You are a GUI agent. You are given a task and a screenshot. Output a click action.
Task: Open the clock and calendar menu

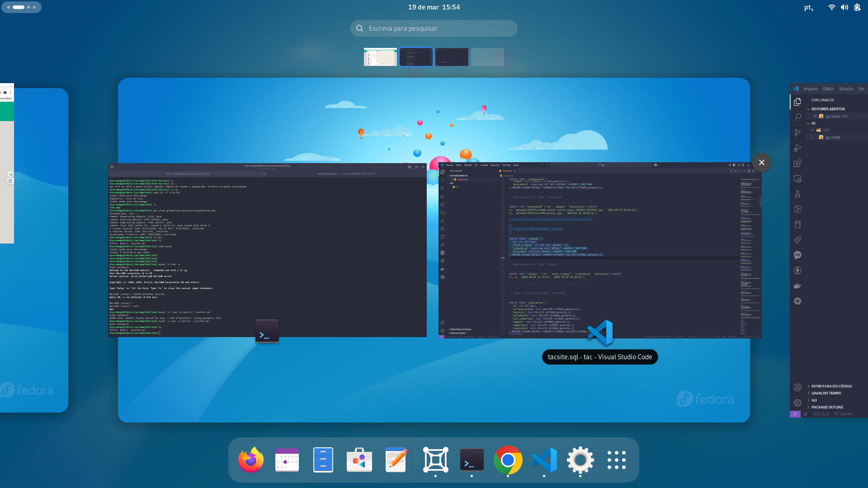[434, 7]
